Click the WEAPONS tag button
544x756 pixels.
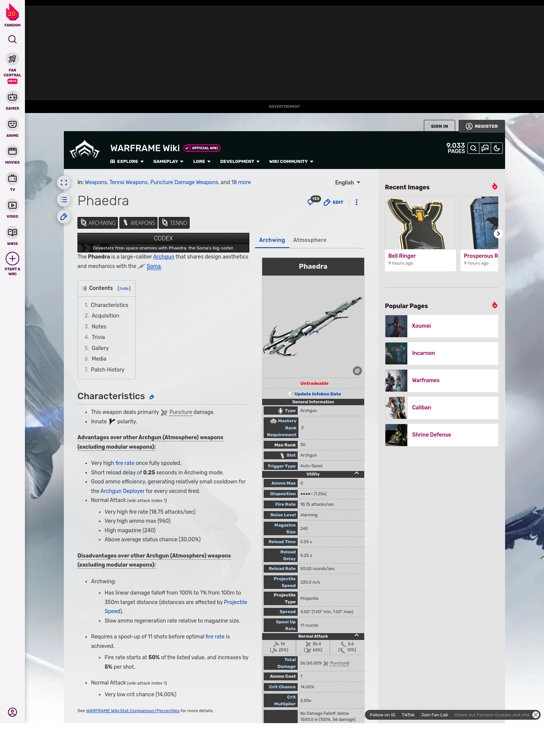[x=138, y=223]
